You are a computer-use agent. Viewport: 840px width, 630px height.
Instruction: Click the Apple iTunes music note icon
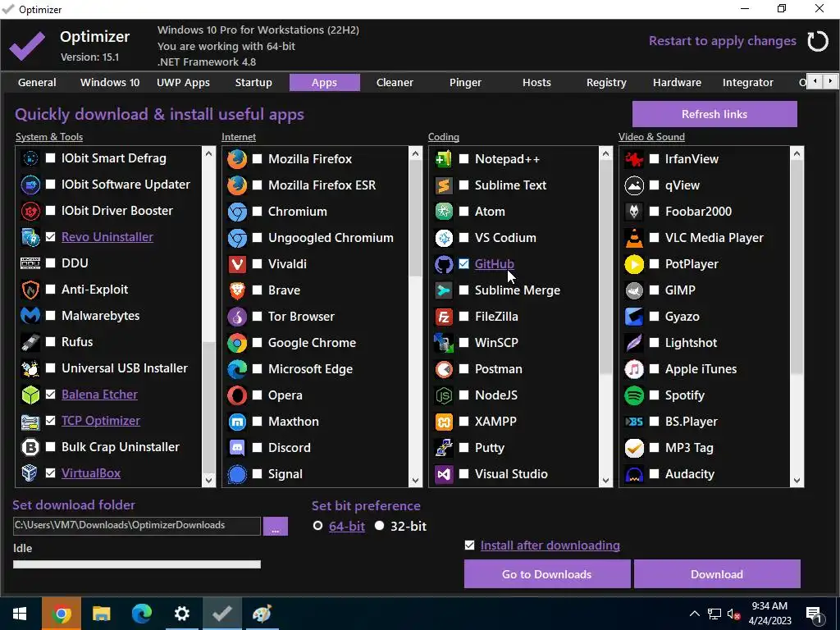634,369
